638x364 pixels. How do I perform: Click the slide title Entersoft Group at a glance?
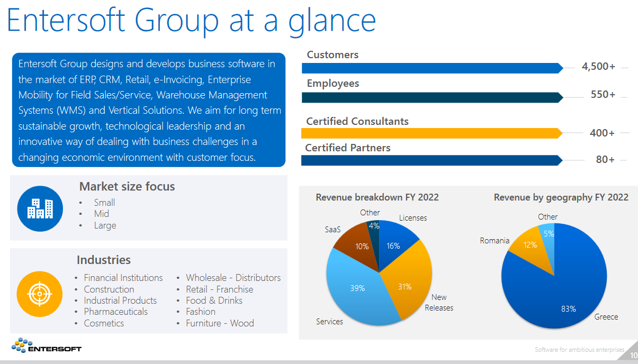click(x=192, y=21)
